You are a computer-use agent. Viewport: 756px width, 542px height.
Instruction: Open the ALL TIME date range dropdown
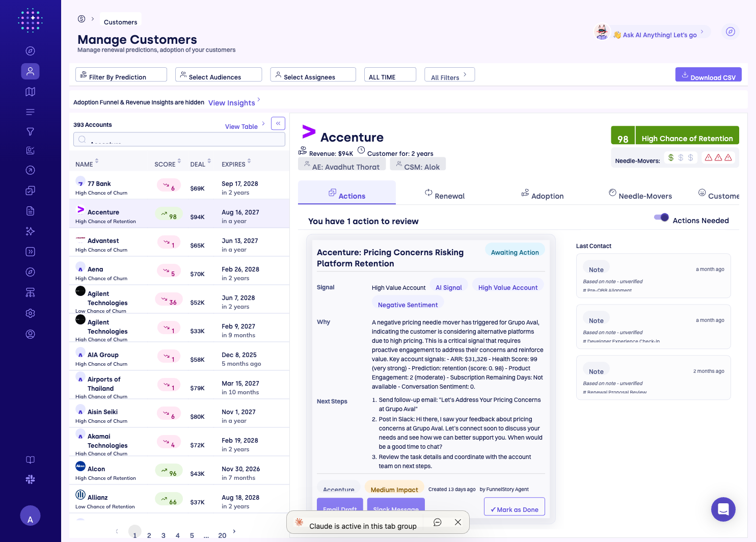tap(390, 75)
